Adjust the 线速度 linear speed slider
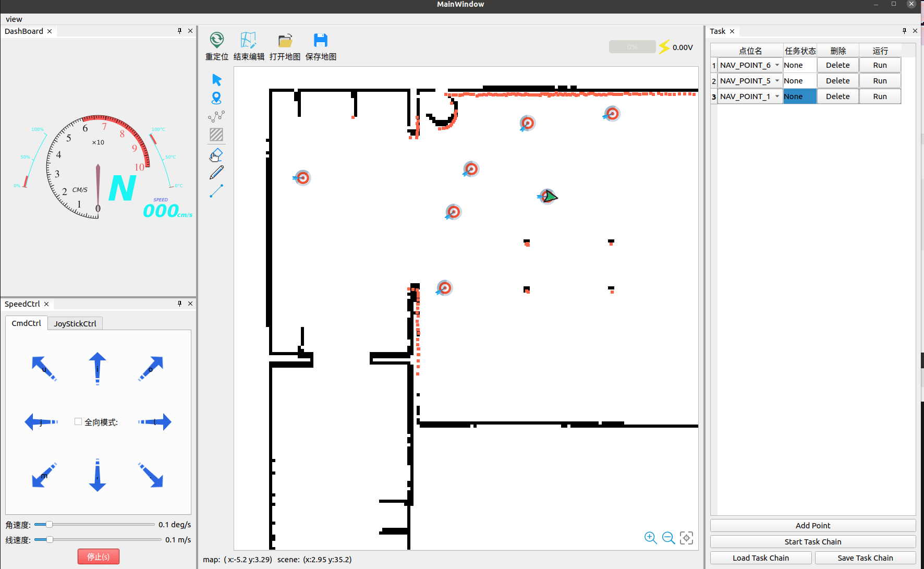Image resolution: width=924 pixels, height=569 pixels. 50,540
